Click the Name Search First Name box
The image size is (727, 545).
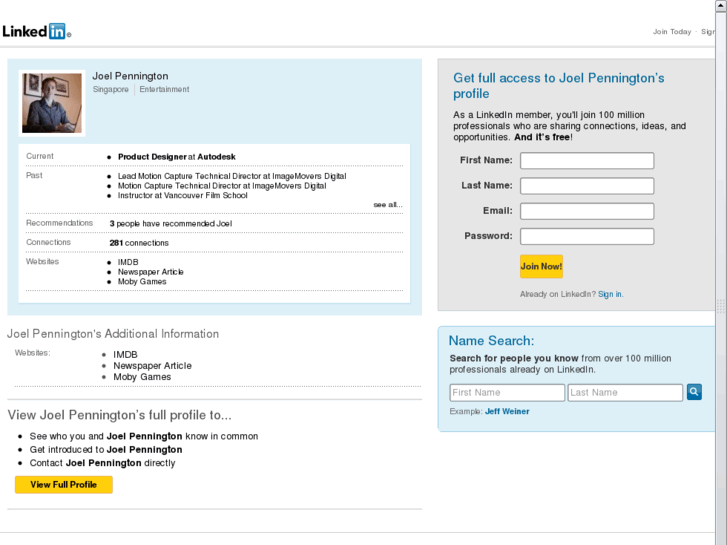click(507, 392)
